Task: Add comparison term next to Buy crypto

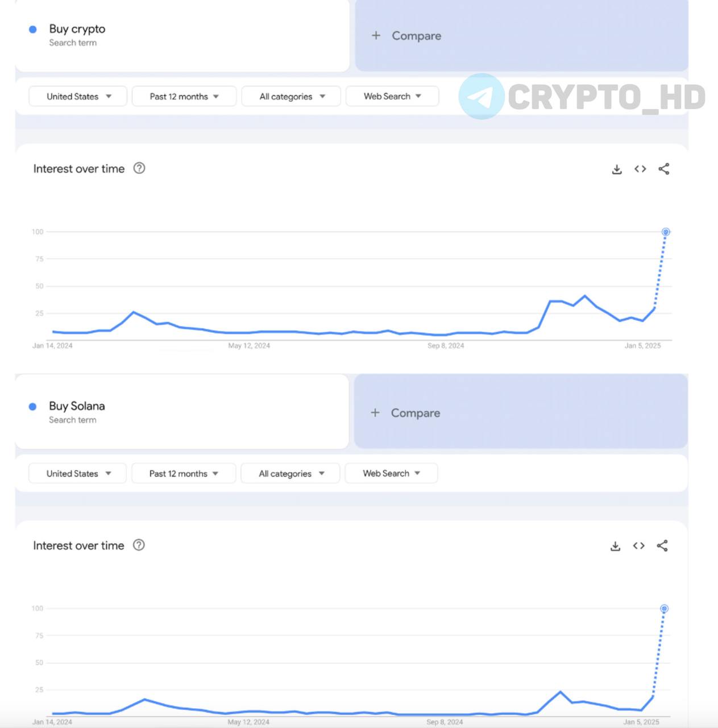Action: point(521,35)
